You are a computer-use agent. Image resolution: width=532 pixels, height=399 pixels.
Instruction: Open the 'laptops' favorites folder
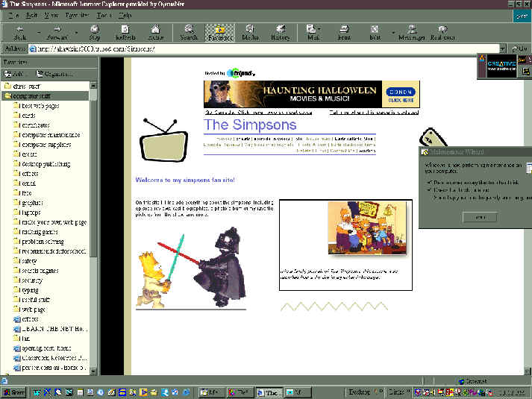(x=27, y=213)
